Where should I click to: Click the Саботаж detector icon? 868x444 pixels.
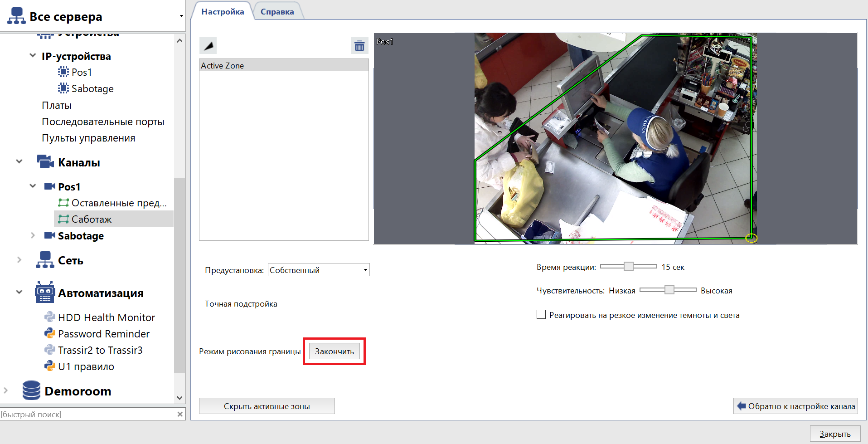(x=63, y=219)
